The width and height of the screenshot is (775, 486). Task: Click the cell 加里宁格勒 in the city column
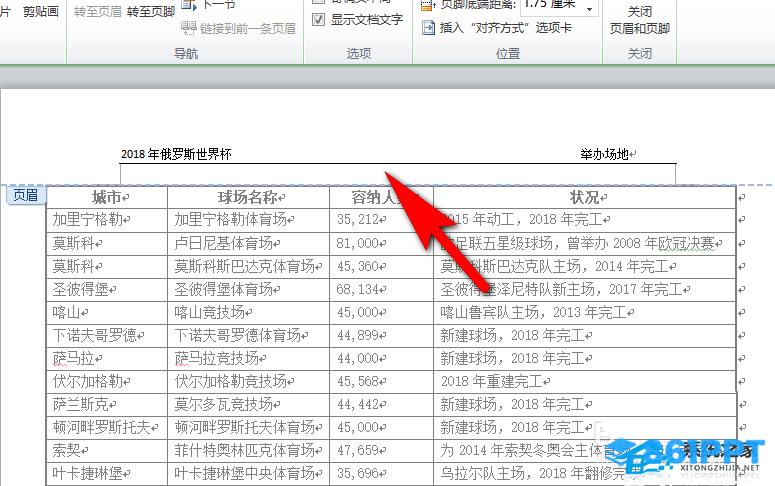[x=107, y=220]
